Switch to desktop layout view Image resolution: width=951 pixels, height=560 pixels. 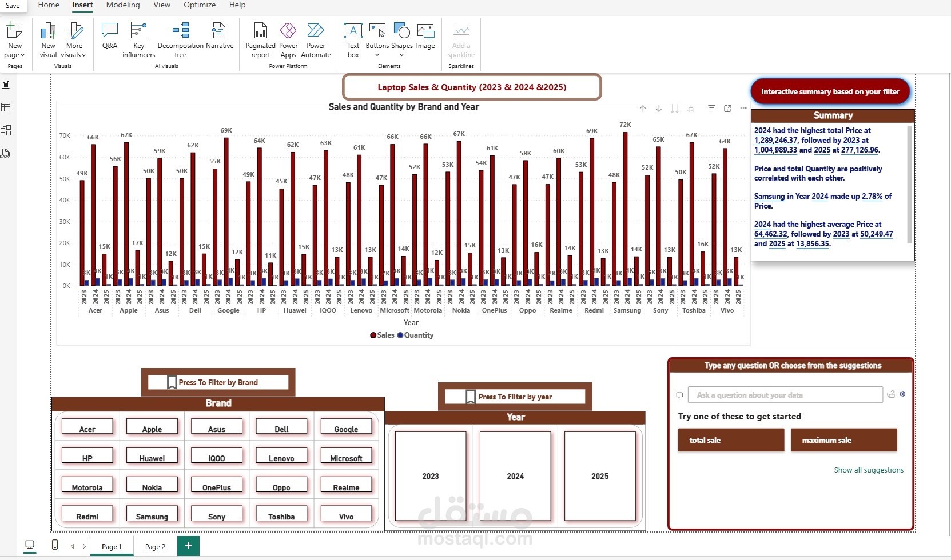click(x=30, y=545)
